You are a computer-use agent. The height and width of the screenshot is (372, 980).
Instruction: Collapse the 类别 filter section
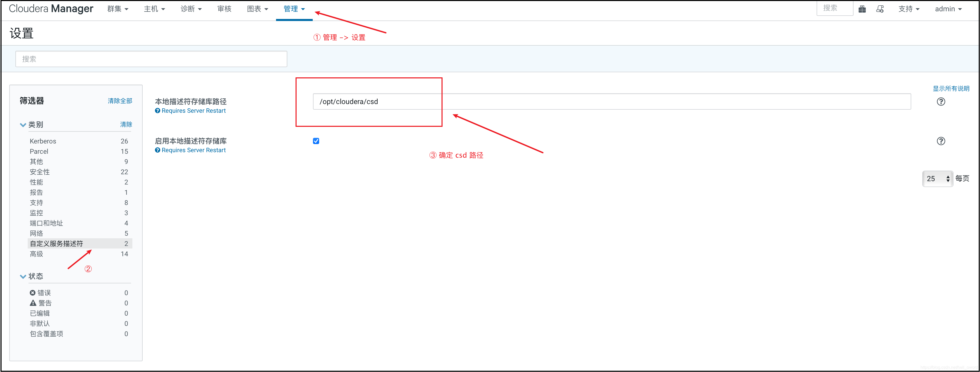[x=23, y=125]
